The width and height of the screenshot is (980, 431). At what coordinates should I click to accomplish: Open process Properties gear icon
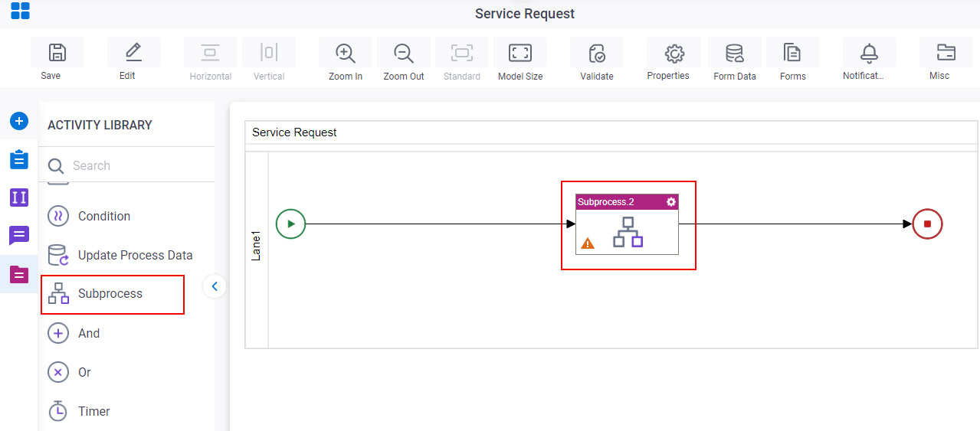(x=674, y=53)
